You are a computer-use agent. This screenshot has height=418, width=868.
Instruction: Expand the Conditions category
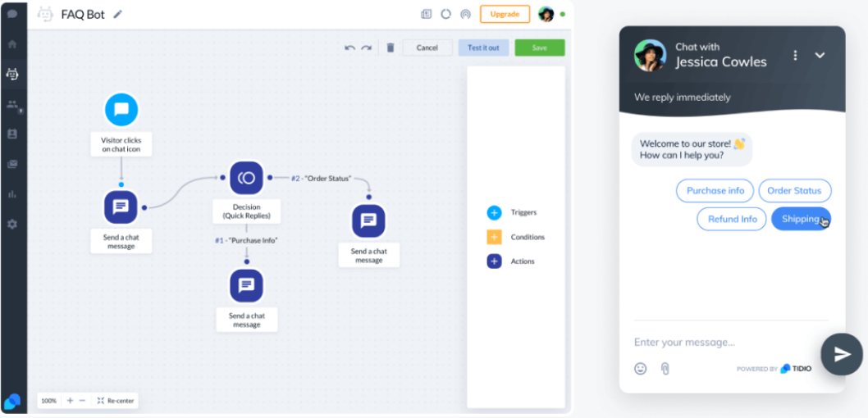coord(494,238)
